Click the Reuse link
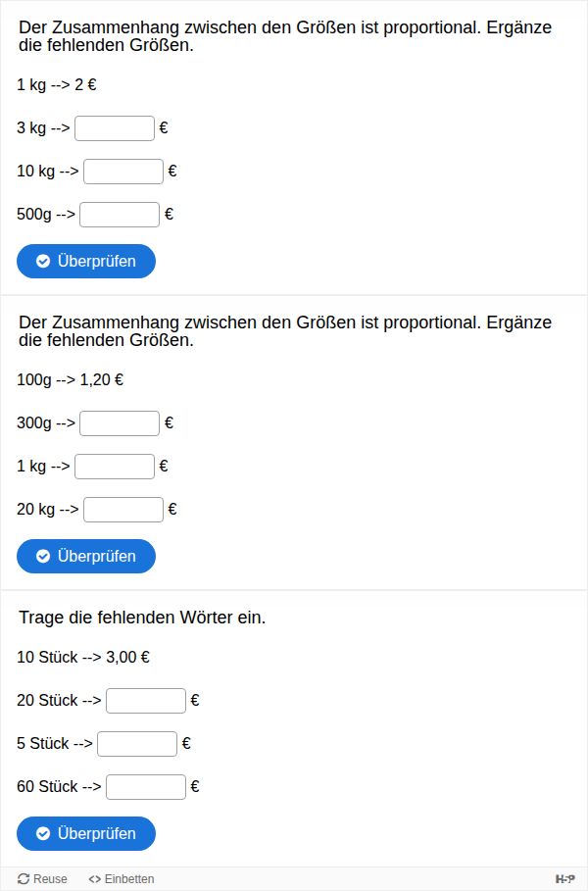Image resolution: width=588 pixels, height=891 pixels. [43, 879]
